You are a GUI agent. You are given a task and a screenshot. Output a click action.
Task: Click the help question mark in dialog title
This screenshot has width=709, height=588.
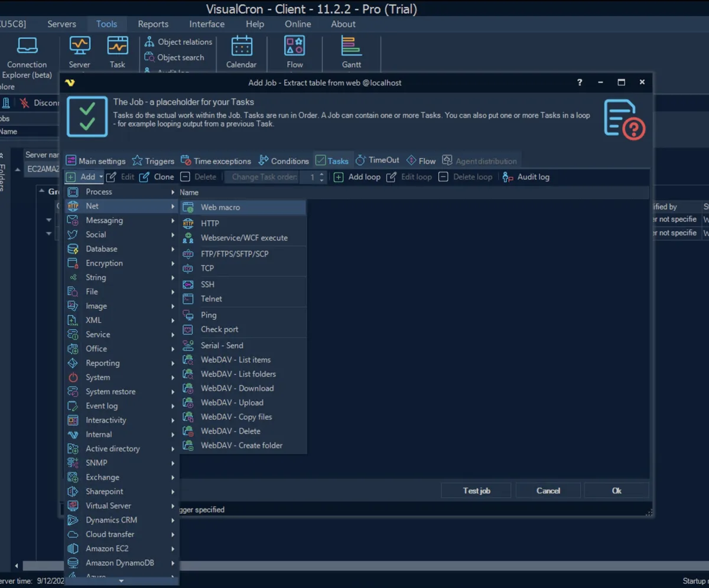coord(580,83)
